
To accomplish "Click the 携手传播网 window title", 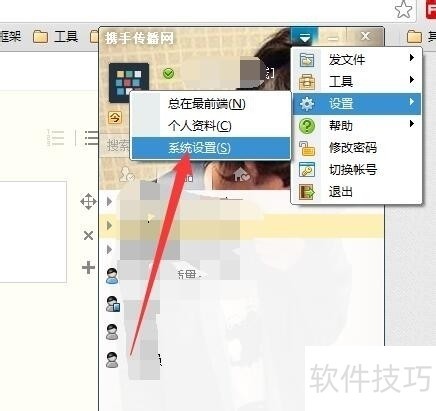I will coord(139,38).
